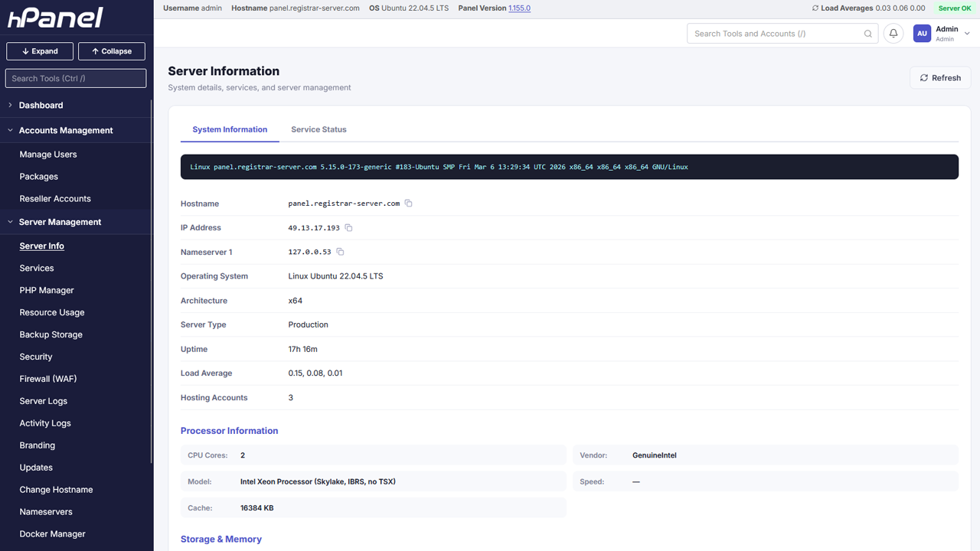Click panel.registrar-server.com hostname value
The height and width of the screenshot is (551, 980).
coord(344,204)
